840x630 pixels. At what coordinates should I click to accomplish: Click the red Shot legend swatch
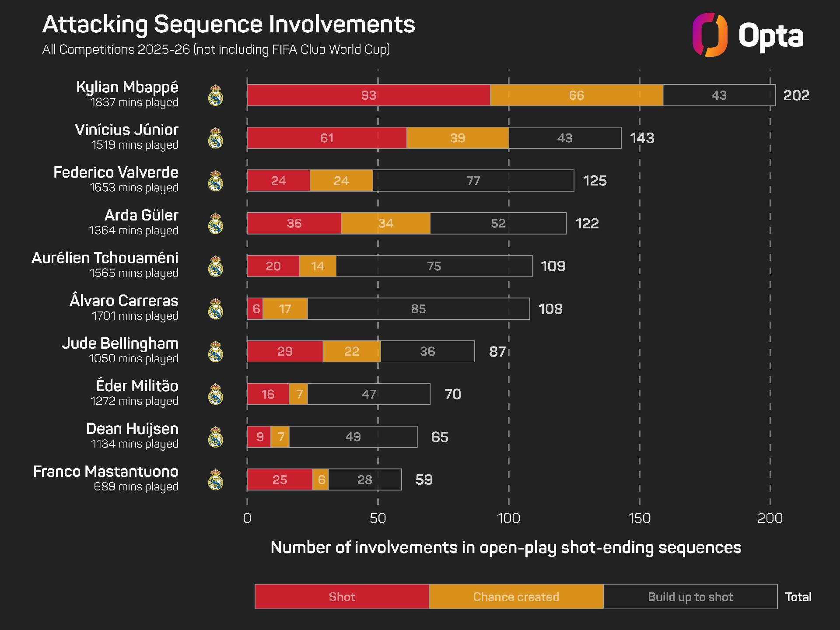[342, 597]
